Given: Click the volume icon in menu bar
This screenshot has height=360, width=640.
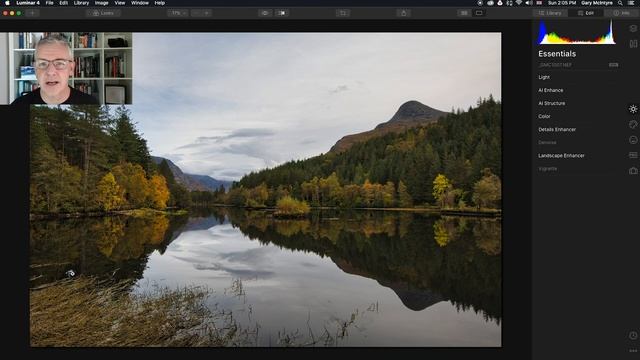Looking at the screenshot, I should pos(529,3).
